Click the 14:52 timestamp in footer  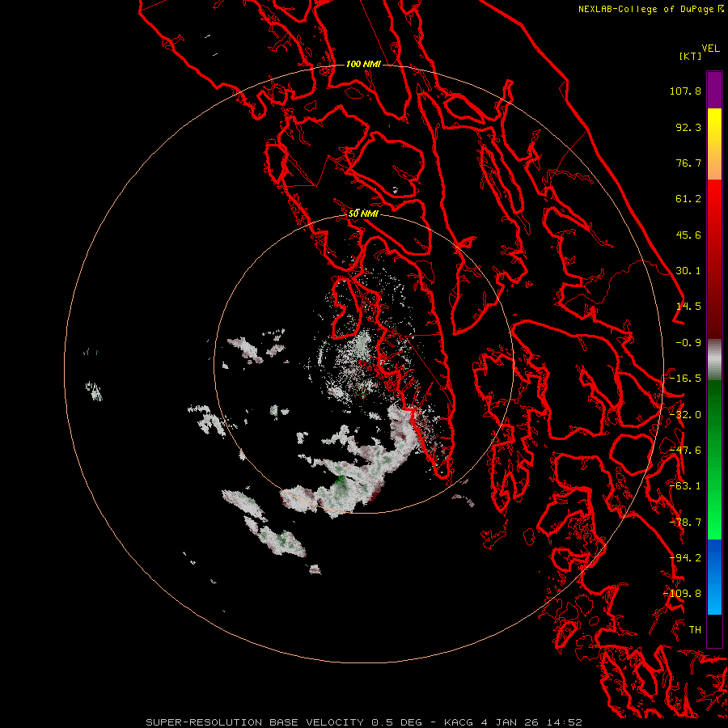(x=566, y=722)
